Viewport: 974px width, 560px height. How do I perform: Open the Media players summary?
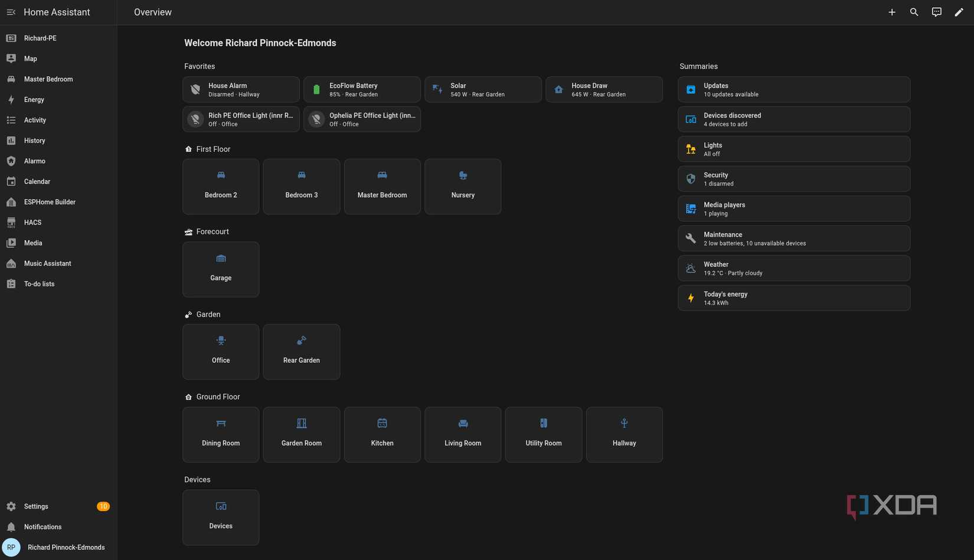pyautogui.click(x=794, y=209)
